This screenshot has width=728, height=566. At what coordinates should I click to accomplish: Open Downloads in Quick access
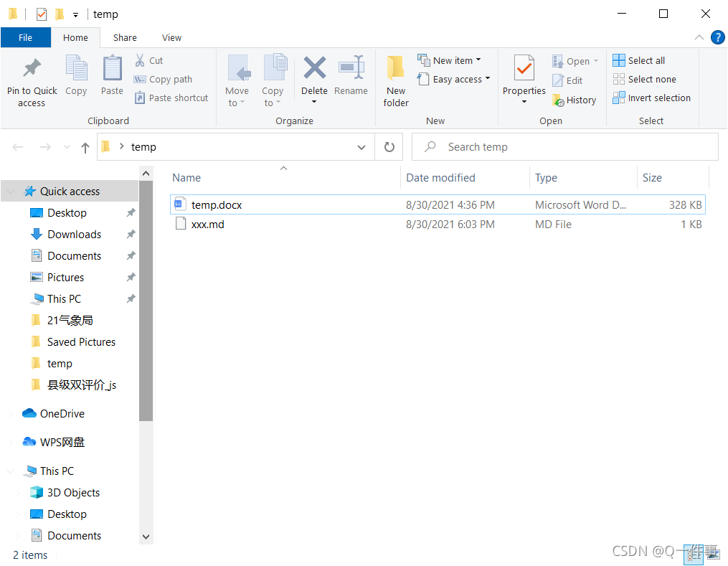coord(75,235)
